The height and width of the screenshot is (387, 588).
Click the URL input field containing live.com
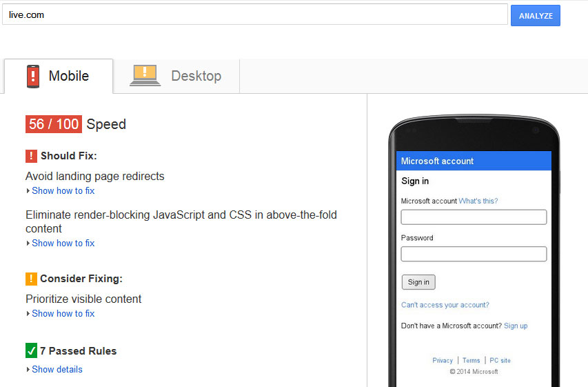pyautogui.click(x=255, y=14)
